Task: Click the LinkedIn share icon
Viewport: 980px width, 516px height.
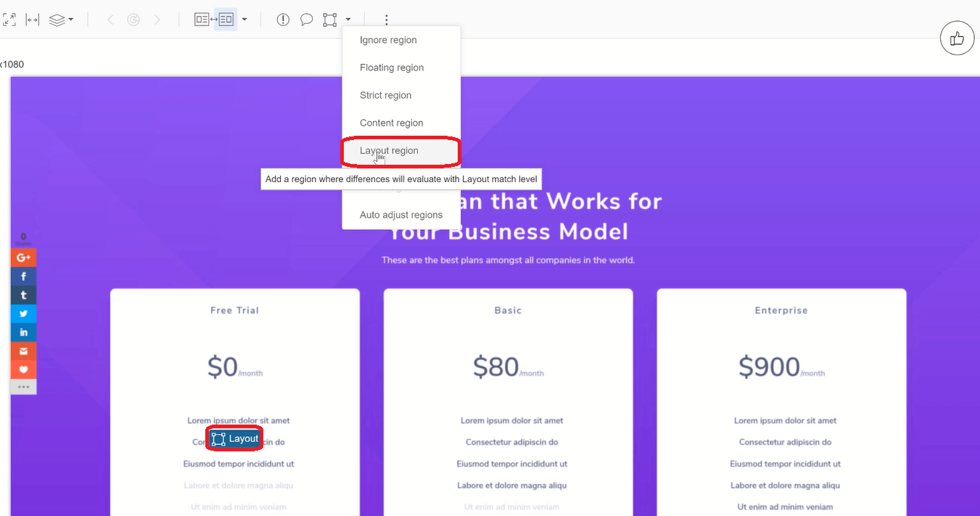Action: coord(23,332)
